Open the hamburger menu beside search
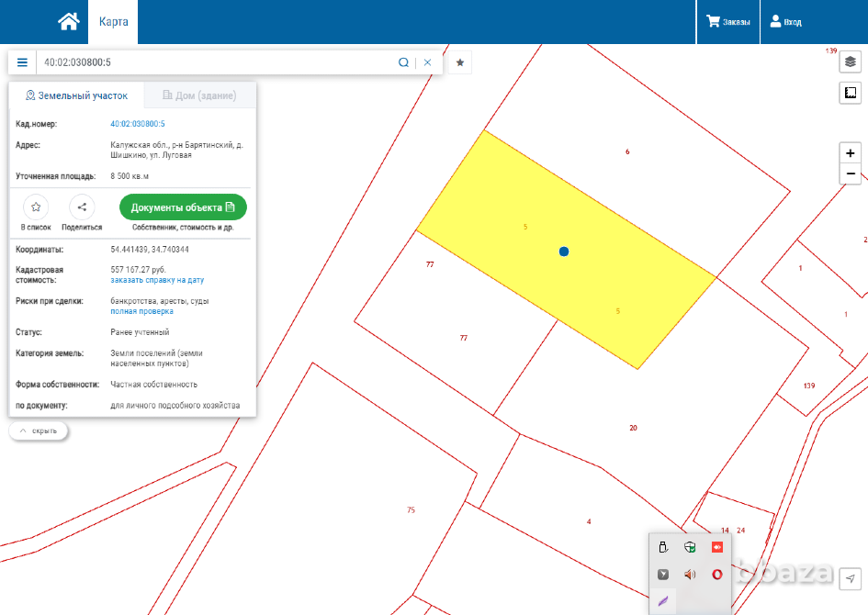This screenshot has height=615, width=868. pyautogui.click(x=22, y=62)
